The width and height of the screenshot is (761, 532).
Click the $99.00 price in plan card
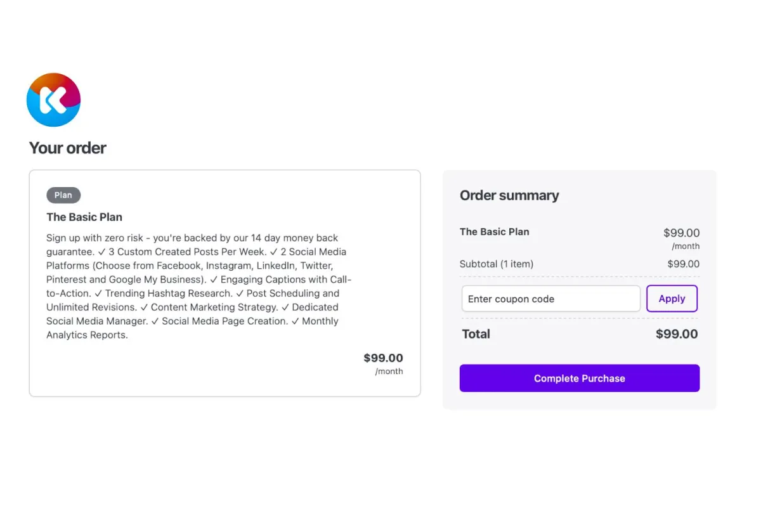tap(383, 358)
